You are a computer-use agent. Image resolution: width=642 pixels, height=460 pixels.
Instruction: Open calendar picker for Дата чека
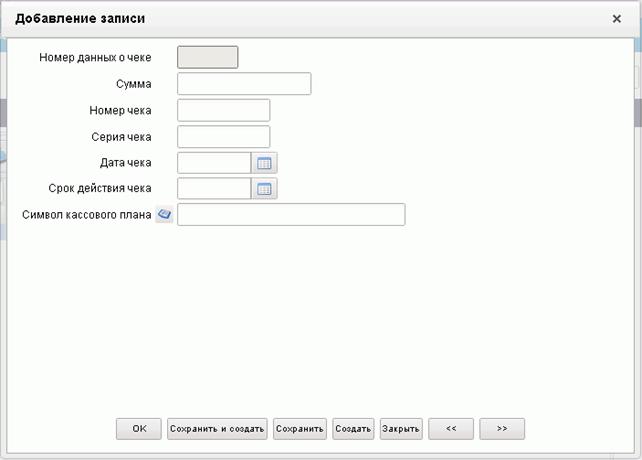coord(264,163)
